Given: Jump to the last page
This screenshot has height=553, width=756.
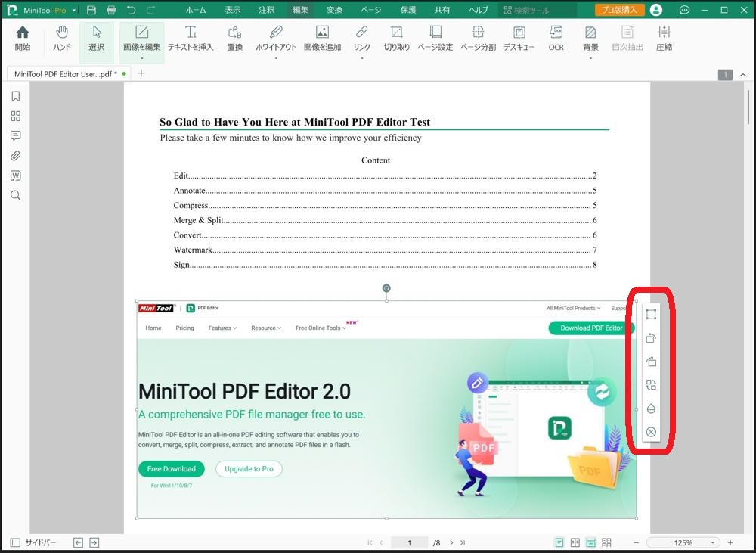Looking at the screenshot, I should (463, 542).
